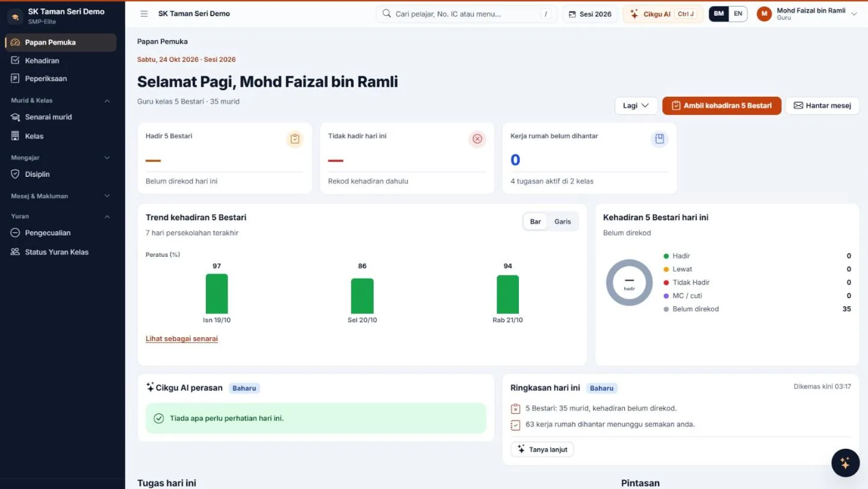The height and width of the screenshot is (489, 868).
Task: Focus the Cari pelajar search field
Action: 467,14
